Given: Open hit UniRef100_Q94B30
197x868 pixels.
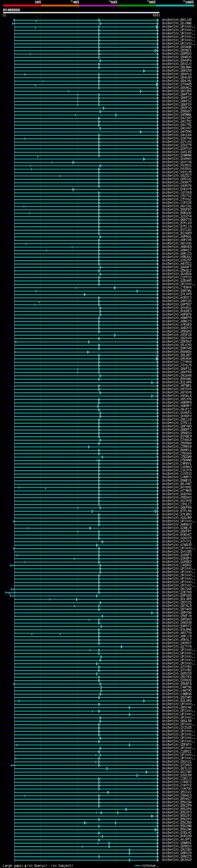Looking at the screenshot, I should point(177,57).
